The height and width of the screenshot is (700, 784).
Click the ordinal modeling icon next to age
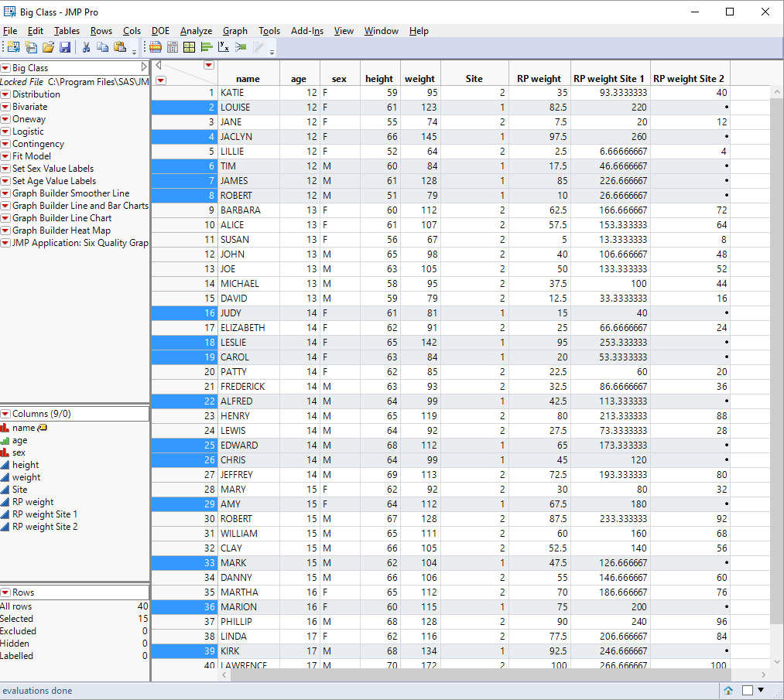pyautogui.click(x=6, y=440)
